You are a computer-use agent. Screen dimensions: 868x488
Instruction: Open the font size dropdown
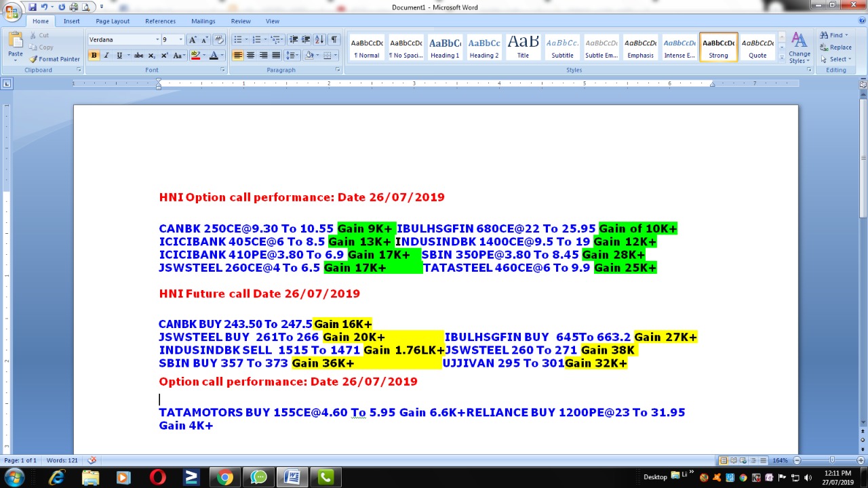coord(180,40)
